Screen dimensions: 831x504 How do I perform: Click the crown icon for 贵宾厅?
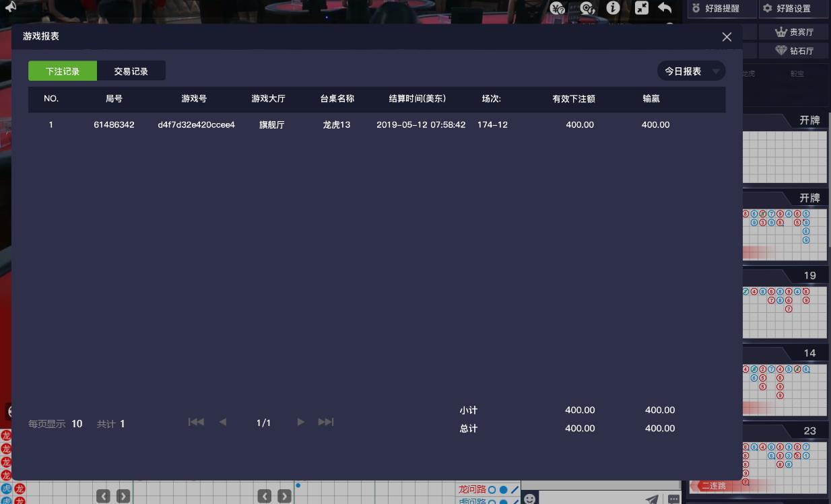[781, 32]
